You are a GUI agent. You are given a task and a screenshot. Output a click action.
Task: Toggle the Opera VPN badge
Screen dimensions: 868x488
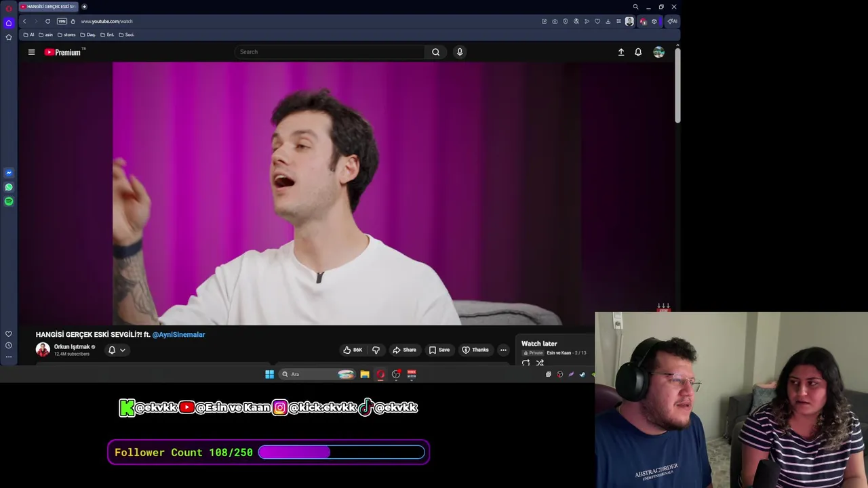62,21
